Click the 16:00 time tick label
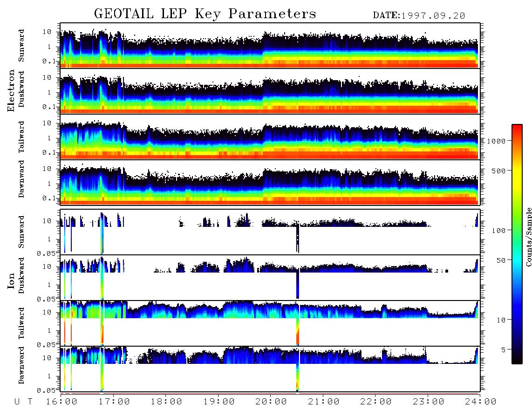 pos(62,402)
